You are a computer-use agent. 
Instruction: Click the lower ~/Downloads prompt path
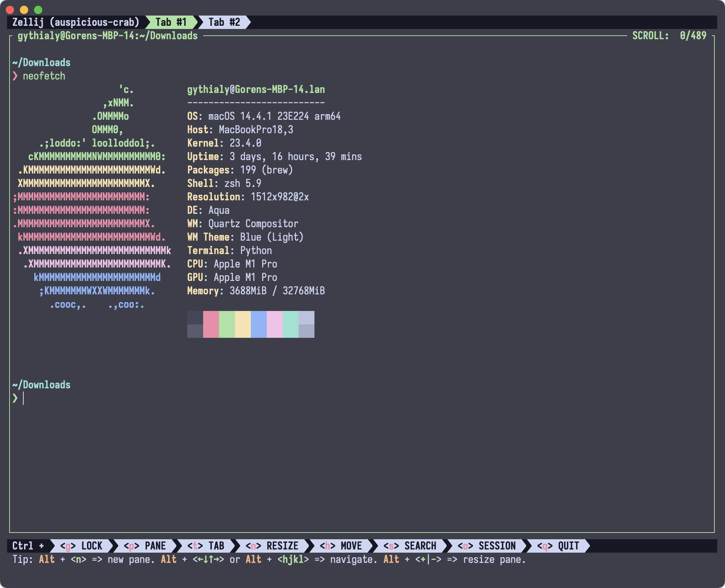[41, 385]
